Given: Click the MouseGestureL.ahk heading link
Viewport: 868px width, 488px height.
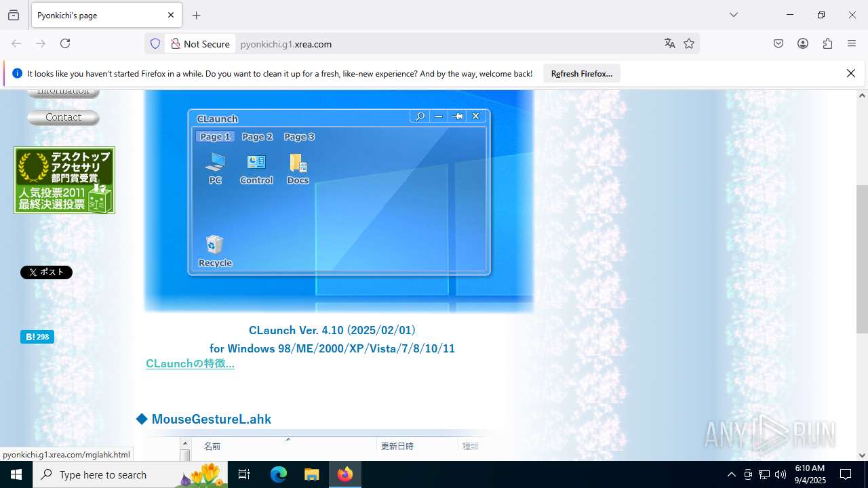Looking at the screenshot, I should 212,419.
